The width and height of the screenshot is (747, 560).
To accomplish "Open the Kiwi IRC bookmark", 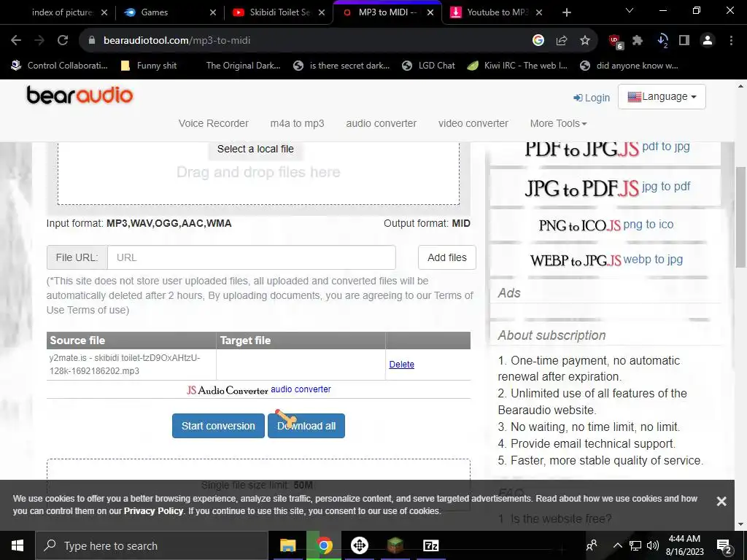I will [x=517, y=66].
